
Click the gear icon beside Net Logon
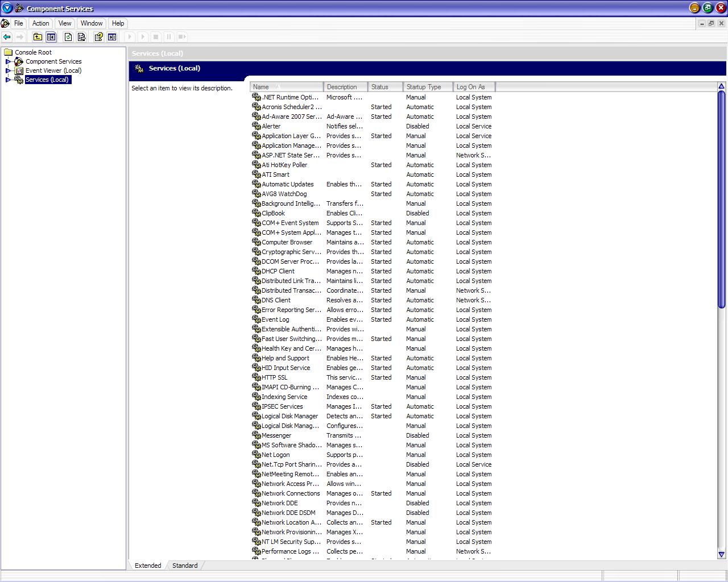click(x=256, y=455)
